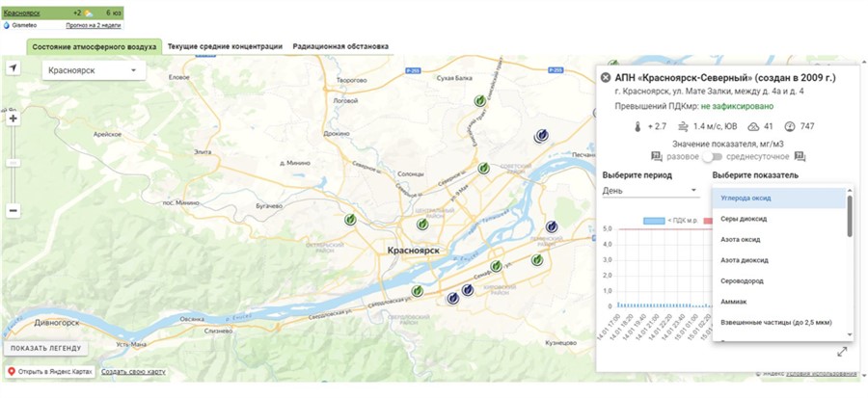Select blue station marker west of Песчанка
The height and width of the screenshot is (398, 868).
(x=541, y=136)
